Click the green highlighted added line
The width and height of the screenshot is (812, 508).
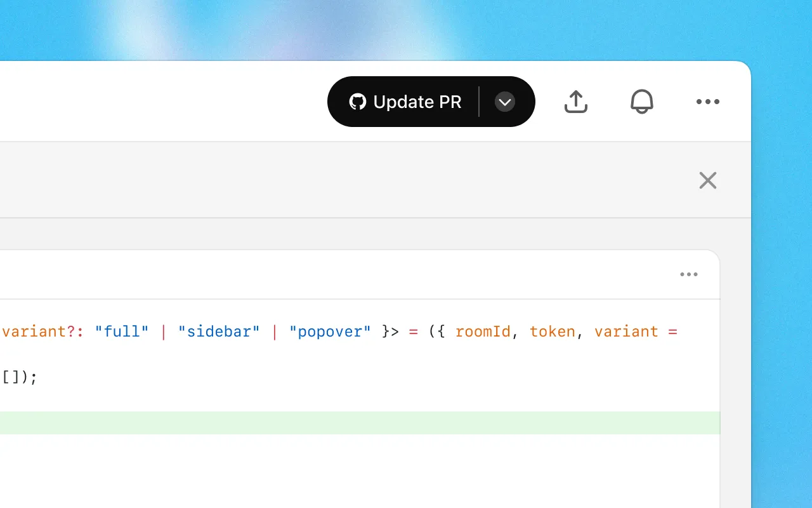click(x=355, y=423)
